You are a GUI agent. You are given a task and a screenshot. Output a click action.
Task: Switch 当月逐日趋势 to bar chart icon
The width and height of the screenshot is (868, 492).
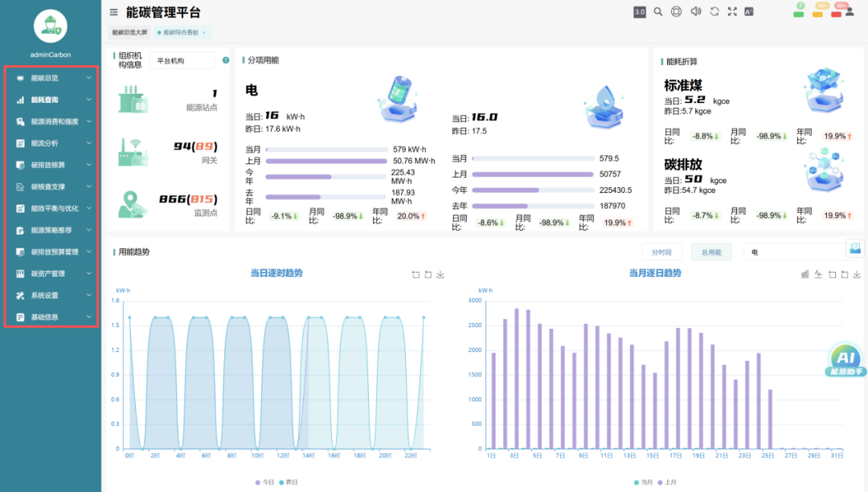(x=805, y=274)
